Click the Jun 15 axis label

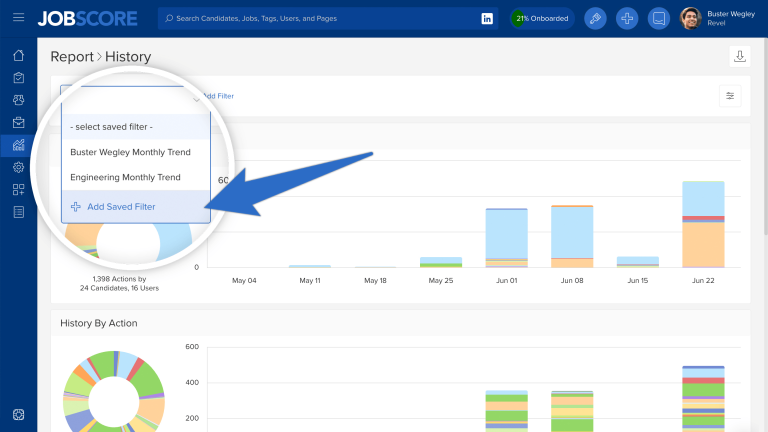638,281
